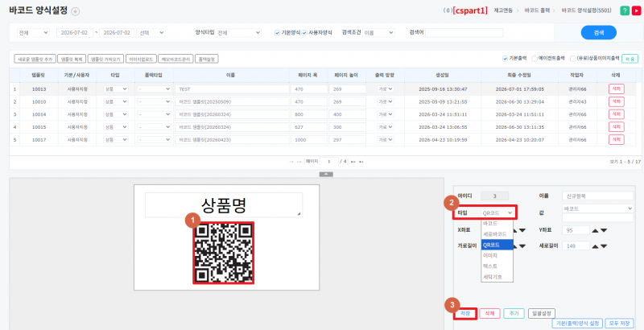Select the QR code in the preview canvas
This screenshot has width=644, height=330.
[224, 253]
